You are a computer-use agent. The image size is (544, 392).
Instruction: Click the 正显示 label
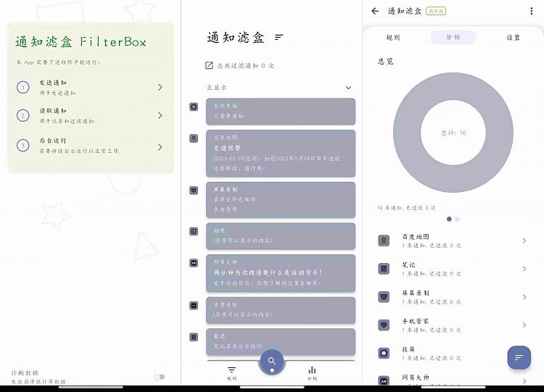coord(216,88)
